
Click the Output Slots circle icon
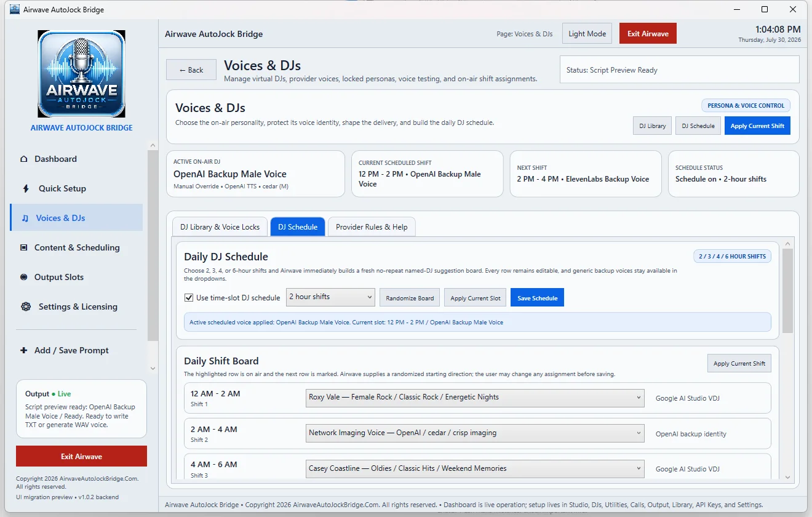tap(24, 277)
